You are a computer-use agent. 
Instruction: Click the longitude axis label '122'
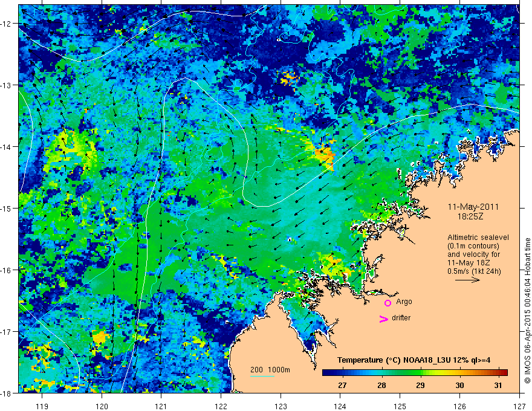(221, 406)
